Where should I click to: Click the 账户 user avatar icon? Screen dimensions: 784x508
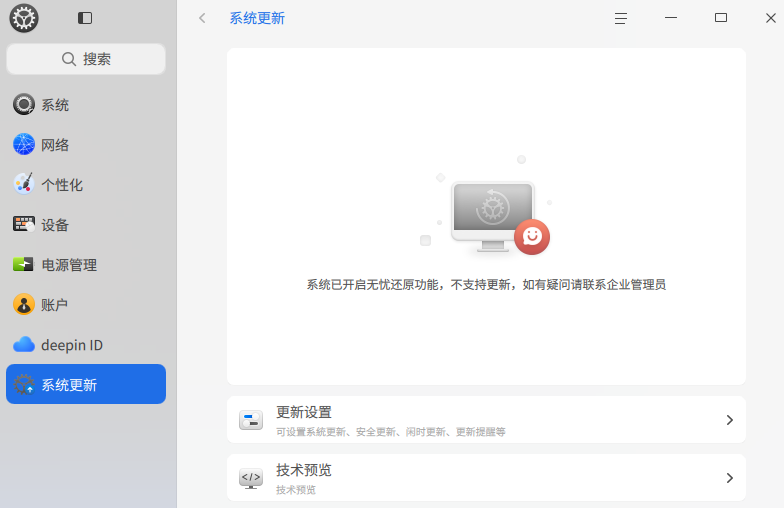24,304
